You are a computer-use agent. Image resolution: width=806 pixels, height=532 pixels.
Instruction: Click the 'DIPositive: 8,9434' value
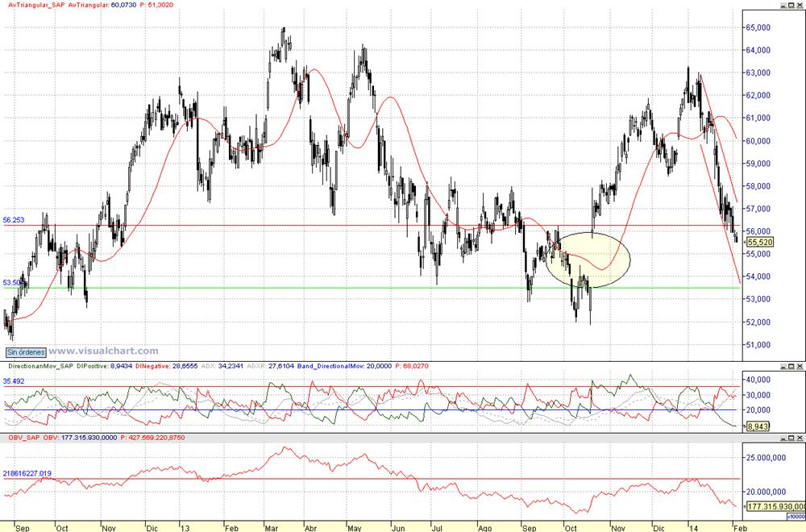tap(104, 366)
